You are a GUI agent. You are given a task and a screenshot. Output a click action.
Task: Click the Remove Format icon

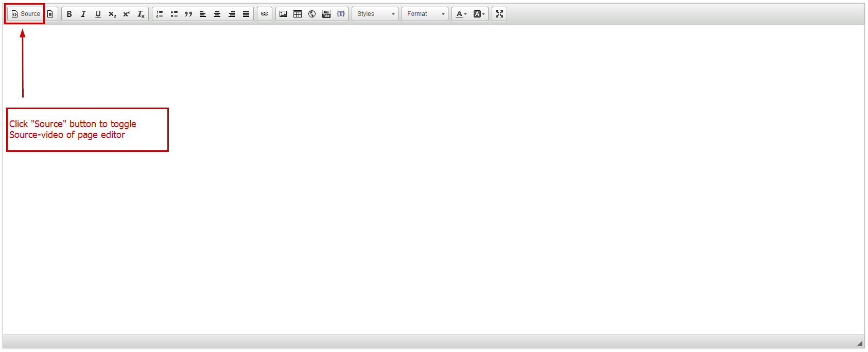(x=141, y=14)
